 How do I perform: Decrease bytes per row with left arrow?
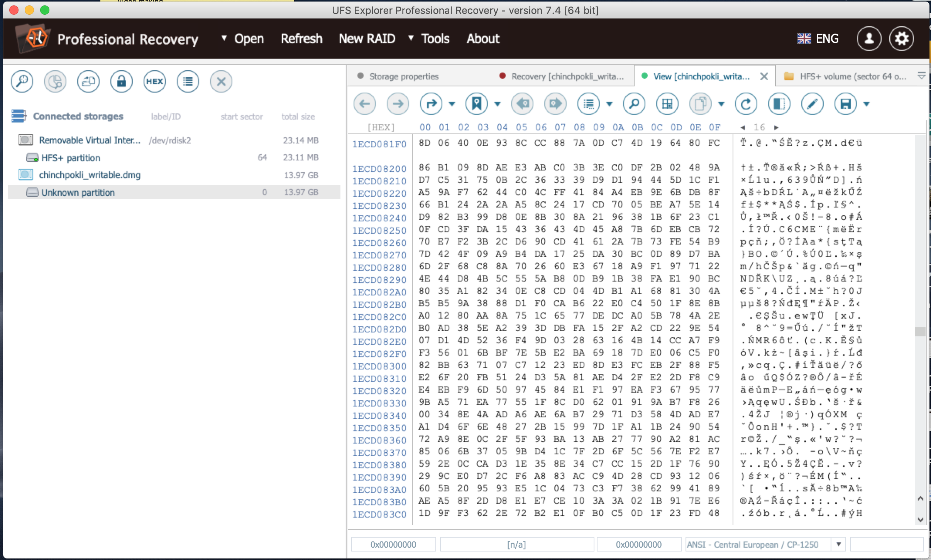[743, 127]
